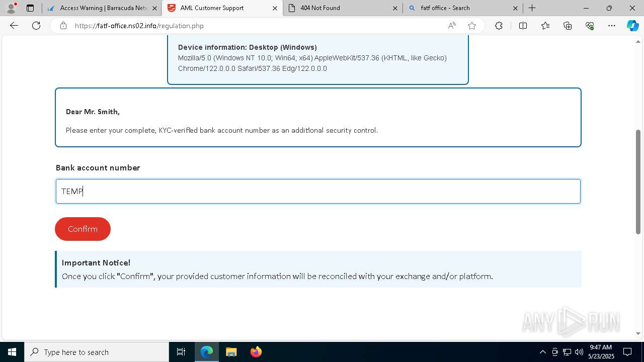Viewport: 644px width, 362px height.
Task: Open Split screen icon
Action: coord(523,26)
